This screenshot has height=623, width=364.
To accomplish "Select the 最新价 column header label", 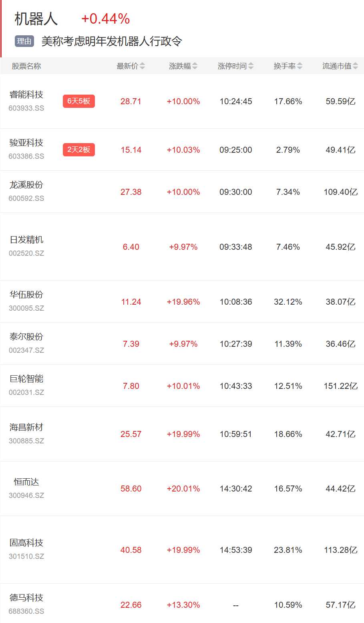I will coord(127,66).
